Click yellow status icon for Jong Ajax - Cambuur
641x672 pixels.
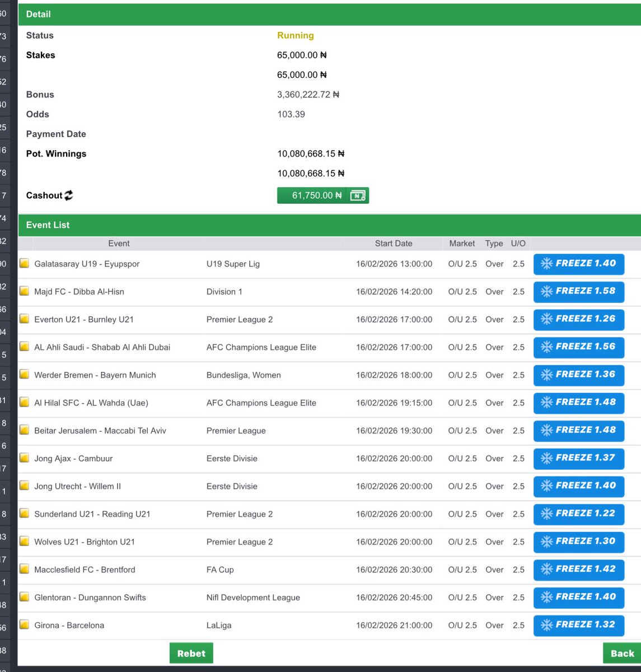pyautogui.click(x=25, y=458)
